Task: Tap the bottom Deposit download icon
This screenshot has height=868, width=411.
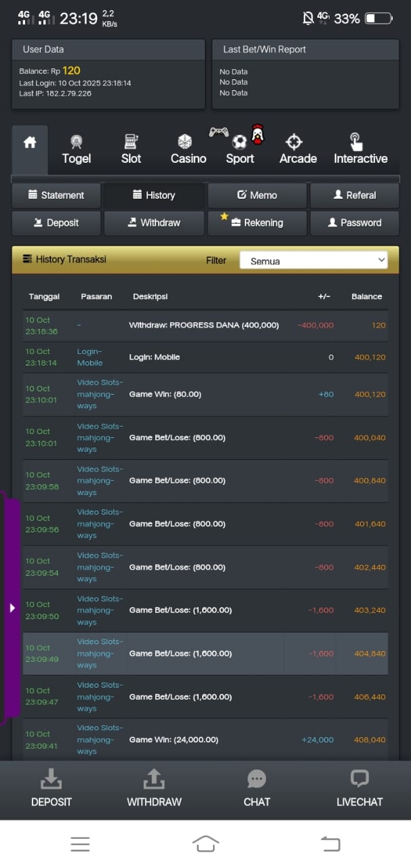Action: coord(52,787)
